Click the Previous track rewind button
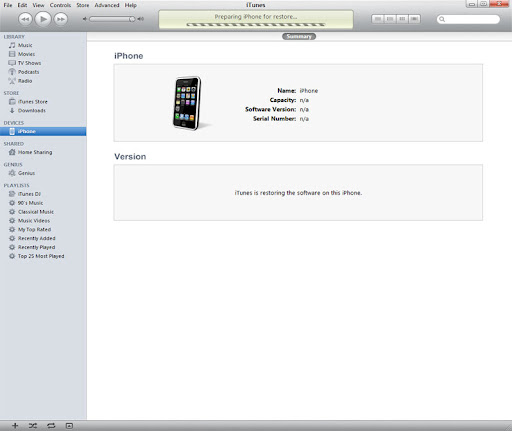 pyautogui.click(x=25, y=19)
